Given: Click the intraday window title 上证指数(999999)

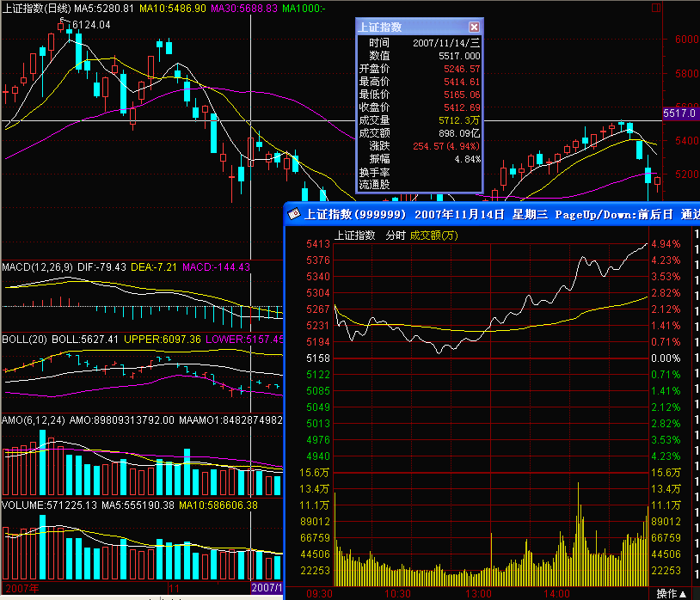Looking at the screenshot, I should [x=356, y=213].
